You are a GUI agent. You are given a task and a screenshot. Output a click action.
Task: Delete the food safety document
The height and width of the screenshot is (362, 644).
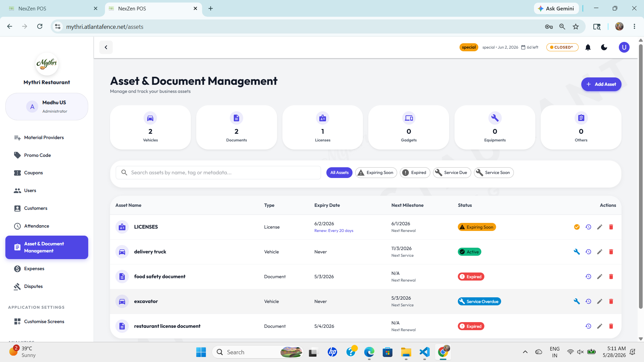pos(611,277)
